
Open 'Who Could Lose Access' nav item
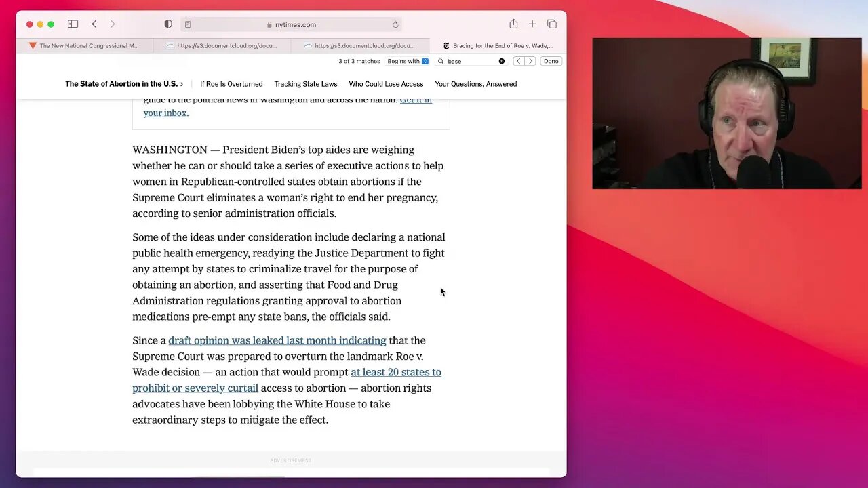(x=386, y=84)
